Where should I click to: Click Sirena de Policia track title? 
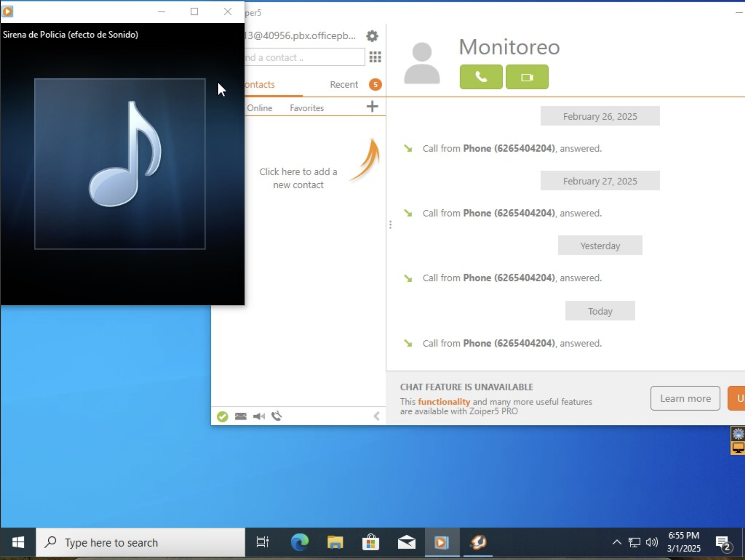pyautogui.click(x=70, y=35)
